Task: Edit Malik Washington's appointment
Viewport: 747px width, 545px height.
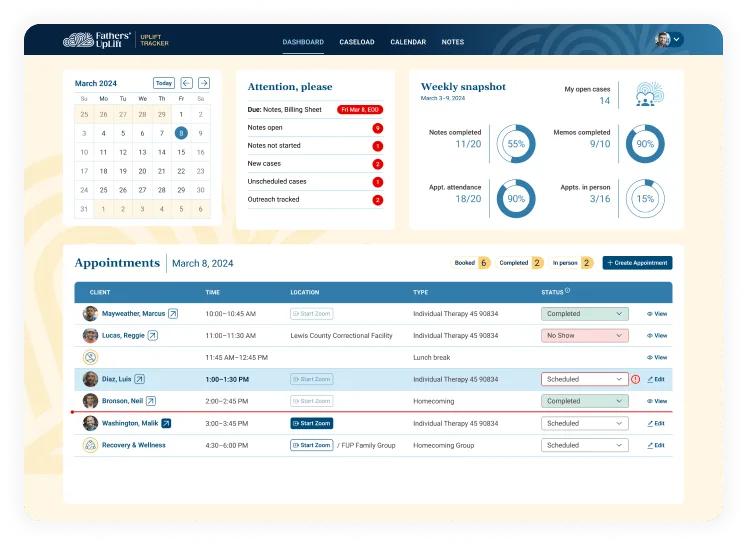Action: [x=656, y=423]
